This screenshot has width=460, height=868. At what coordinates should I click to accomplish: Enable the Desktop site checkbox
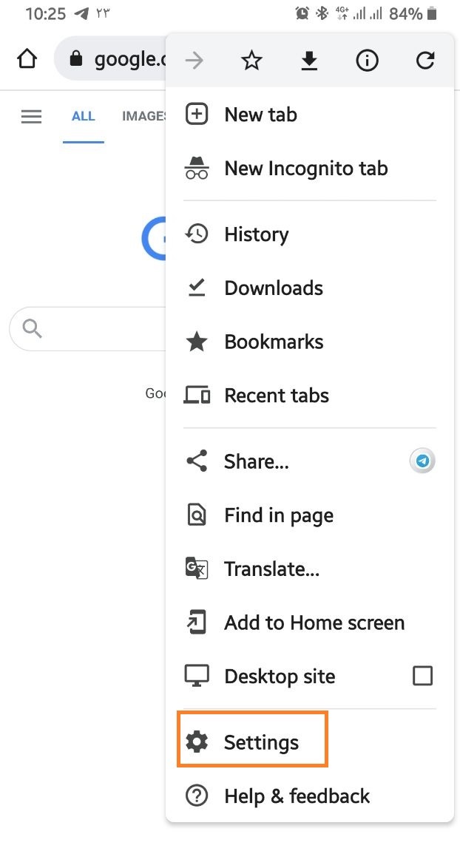tap(422, 676)
